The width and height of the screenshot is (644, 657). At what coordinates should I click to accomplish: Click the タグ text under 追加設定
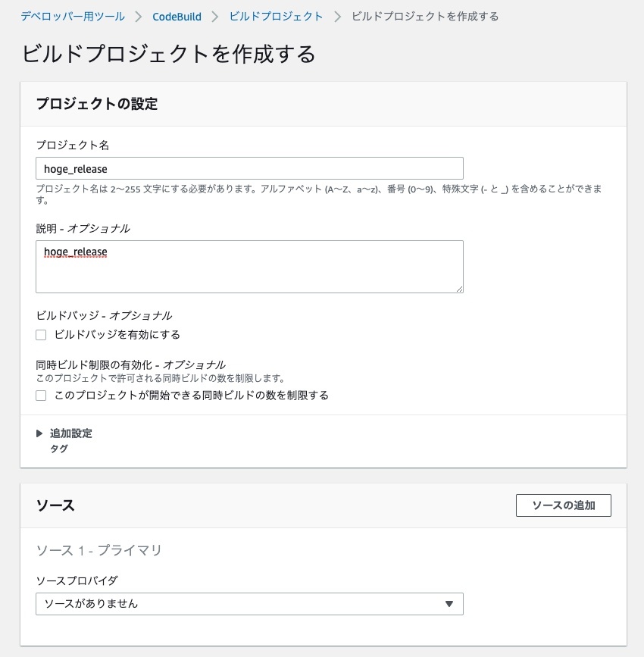point(58,449)
